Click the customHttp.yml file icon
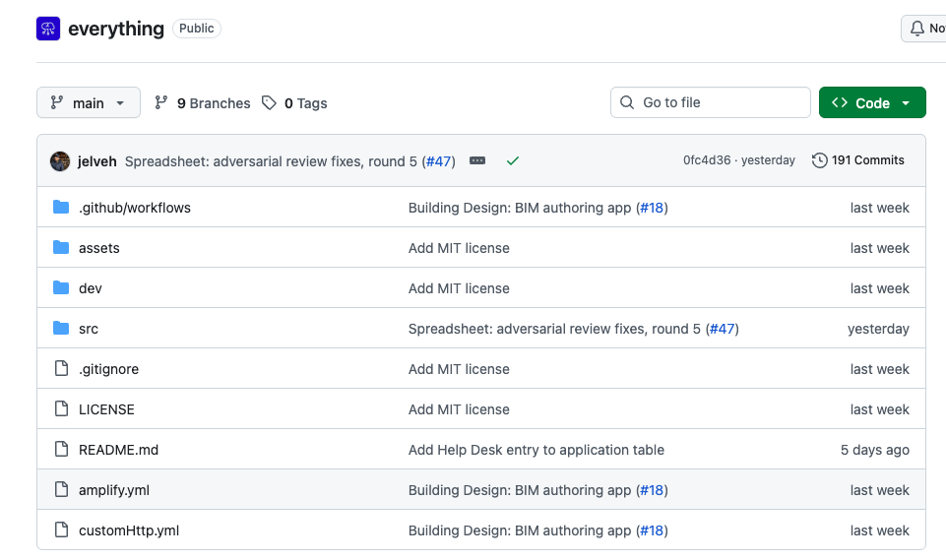Viewport: 946px width, 560px height. (61, 529)
